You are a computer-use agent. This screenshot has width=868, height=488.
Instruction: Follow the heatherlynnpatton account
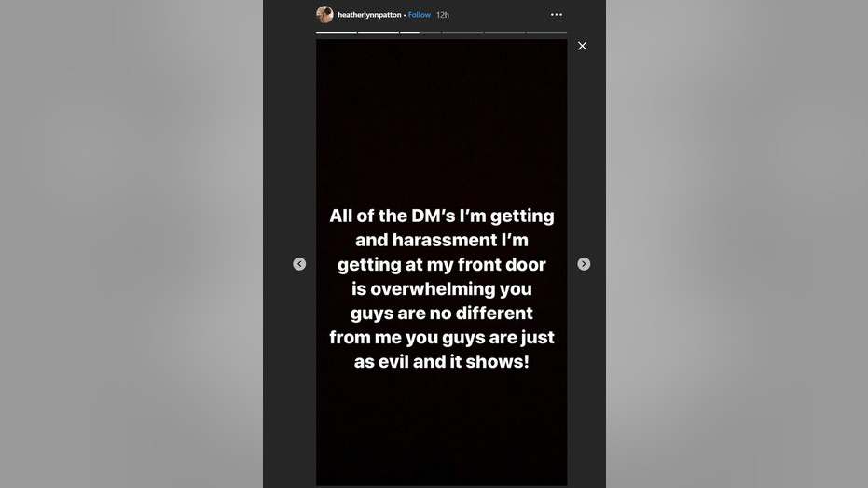pyautogui.click(x=420, y=15)
